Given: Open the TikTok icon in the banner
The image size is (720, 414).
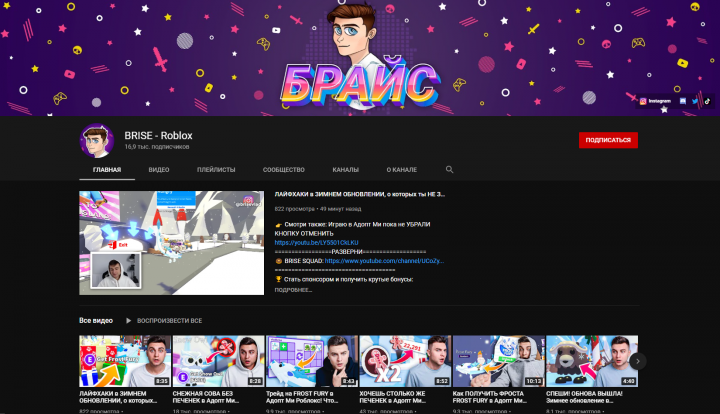Looking at the screenshot, I should point(707,101).
